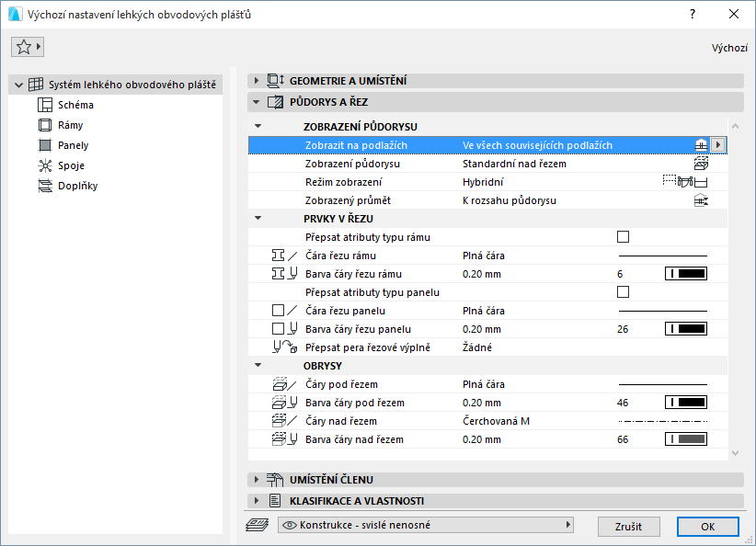Select the Režim zobrazení Hybridní value
Screen dimensions: 756x546
(x=483, y=182)
